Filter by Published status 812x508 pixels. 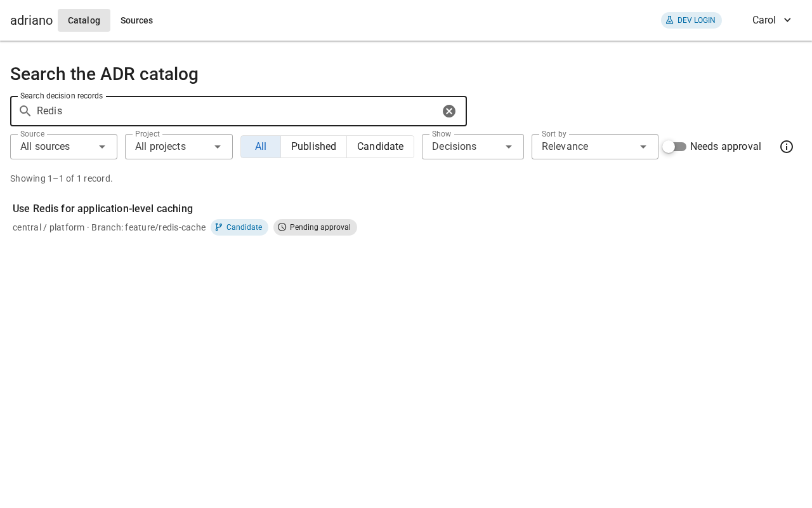[313, 147]
